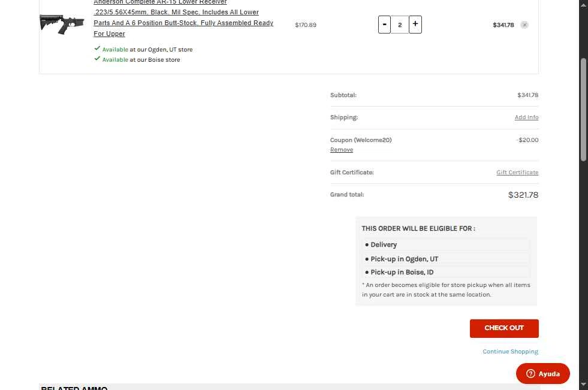Click the scrollbar down arrow

pyautogui.click(x=583, y=385)
